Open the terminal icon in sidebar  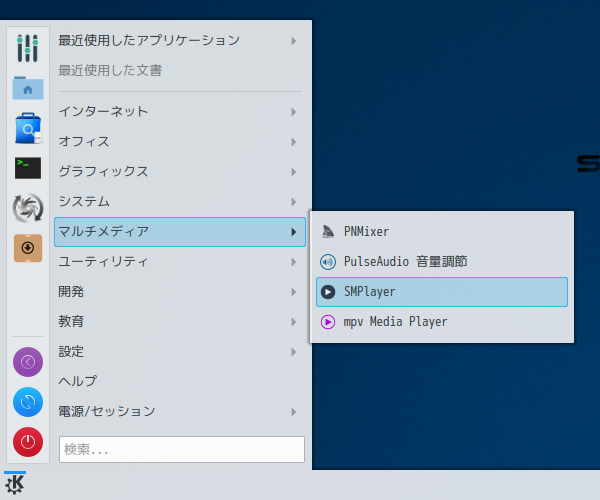click(28, 168)
